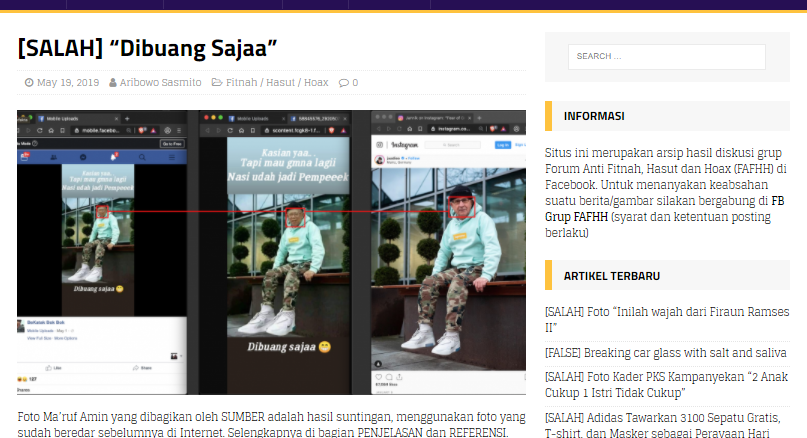Open author link Aribowo Sasmito

(x=161, y=82)
